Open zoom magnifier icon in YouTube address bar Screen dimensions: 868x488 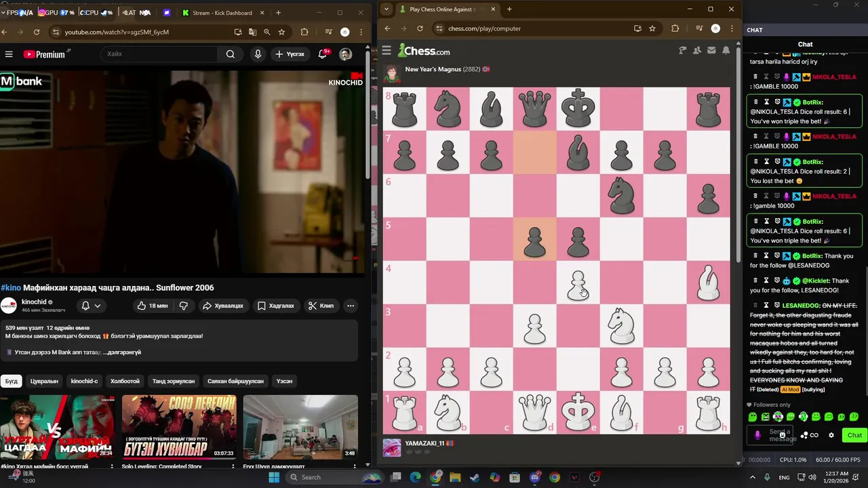click(x=267, y=32)
